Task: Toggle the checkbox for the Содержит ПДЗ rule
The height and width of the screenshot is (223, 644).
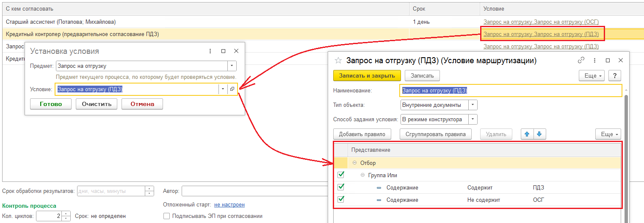Action: 341,187
